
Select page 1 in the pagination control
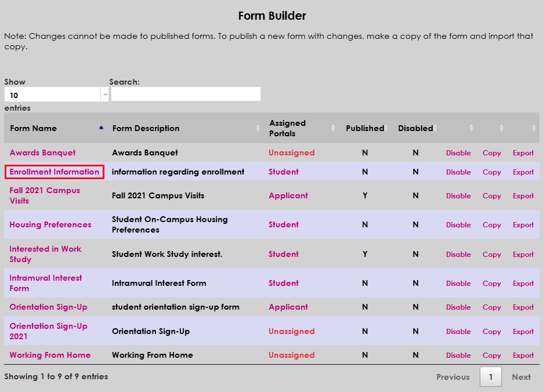coord(490,376)
